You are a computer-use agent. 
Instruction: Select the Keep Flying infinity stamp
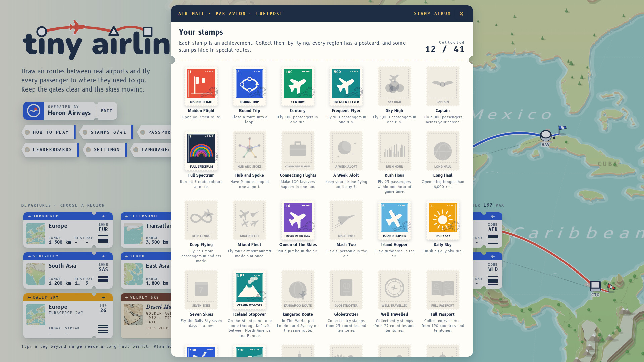[201, 220]
